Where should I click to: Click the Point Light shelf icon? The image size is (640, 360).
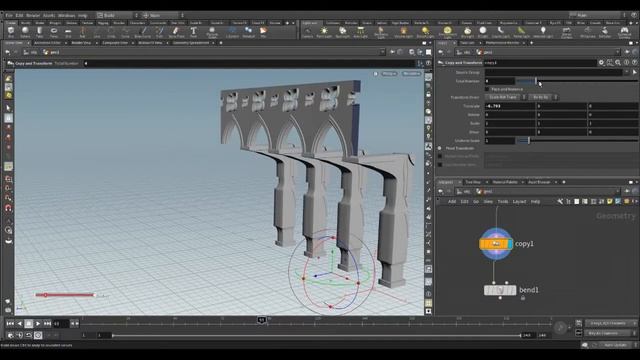click(324, 32)
